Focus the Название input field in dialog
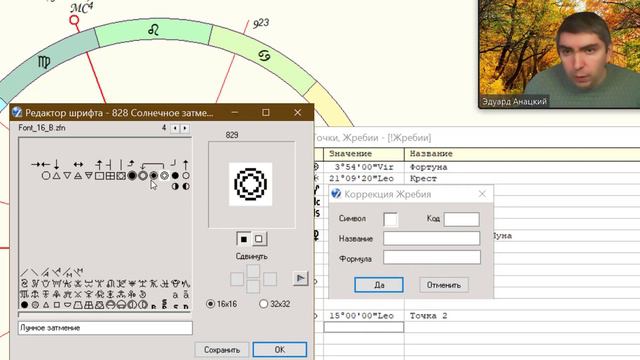Screen dimensions: 640x360 [x=431, y=238]
